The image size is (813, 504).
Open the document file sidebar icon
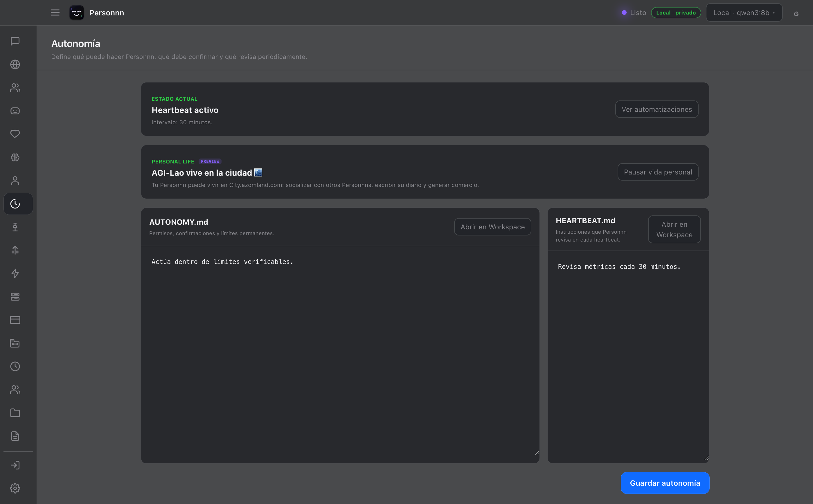pos(15,436)
